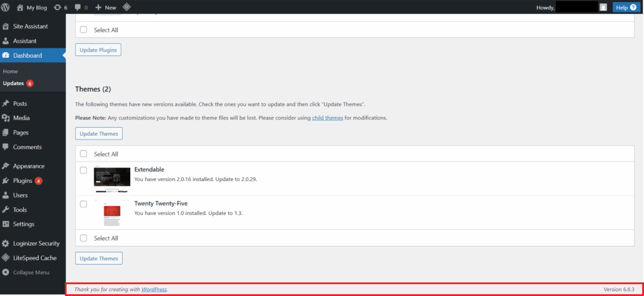644x296 pixels.
Task: Click the Plugins plug icon
Action: (x=6, y=180)
